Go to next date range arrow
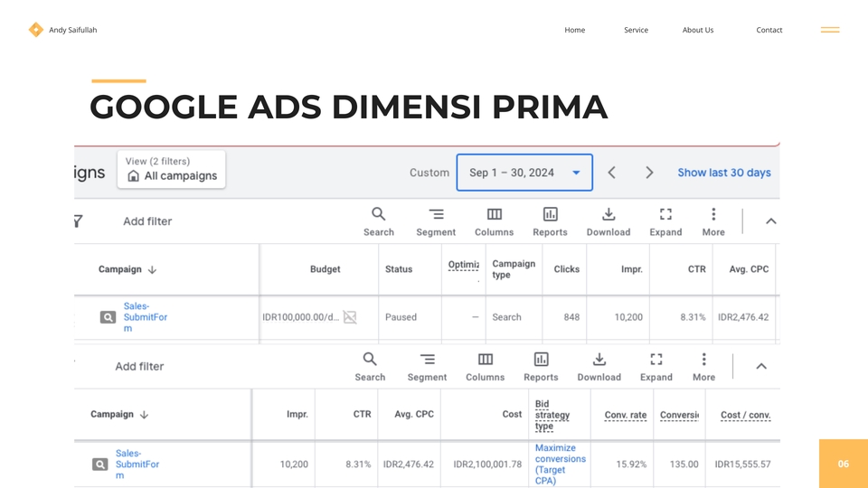 (x=649, y=173)
